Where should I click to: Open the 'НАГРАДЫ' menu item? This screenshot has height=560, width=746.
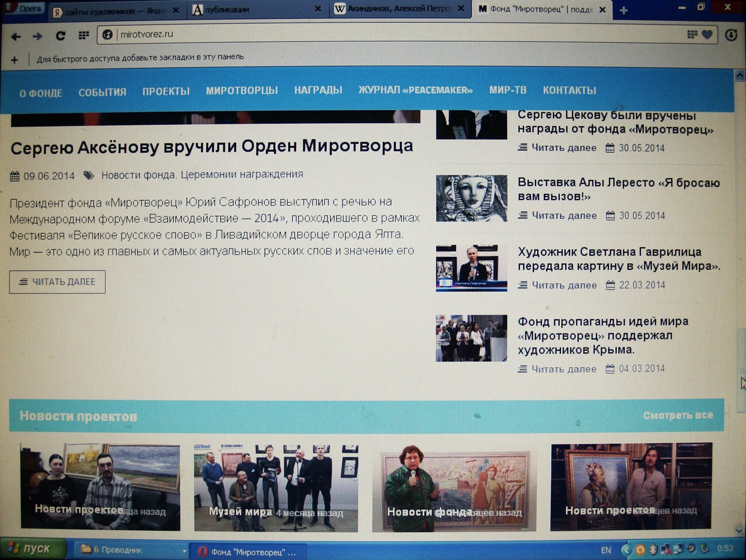coord(318,90)
